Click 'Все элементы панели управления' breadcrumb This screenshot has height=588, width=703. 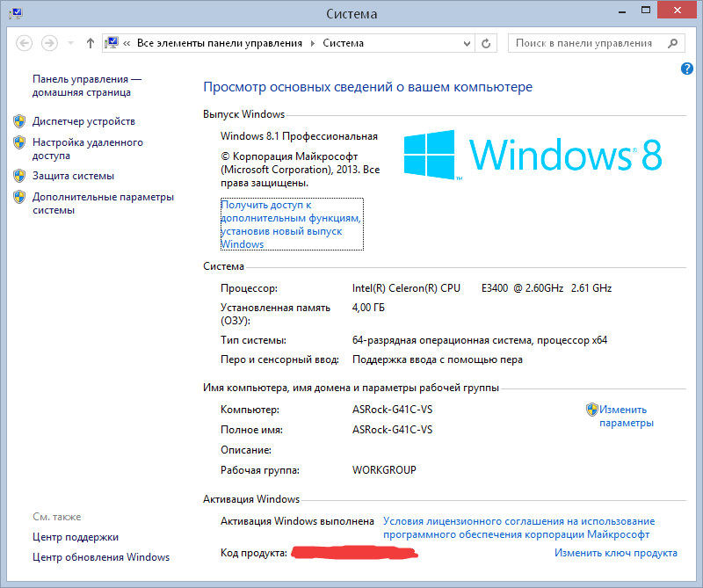click(x=219, y=43)
